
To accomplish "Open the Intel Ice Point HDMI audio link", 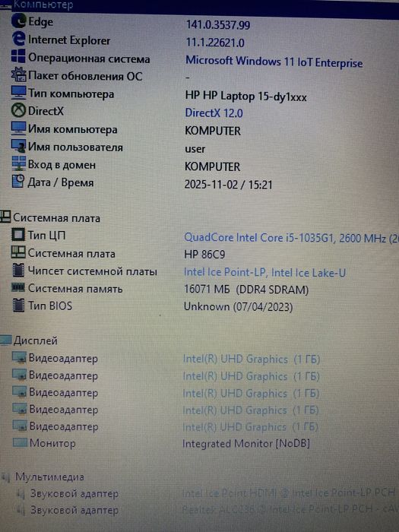I will click(x=289, y=492).
